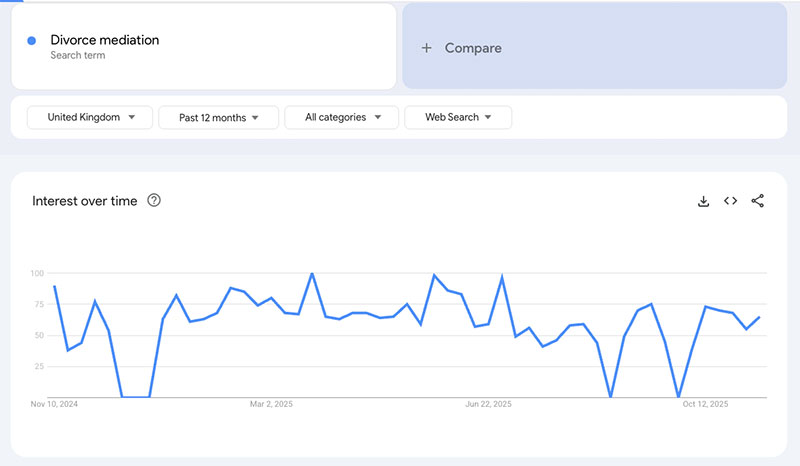Click the Nov 10, 2024 axis label
The image size is (800, 466).
pyautogui.click(x=55, y=404)
